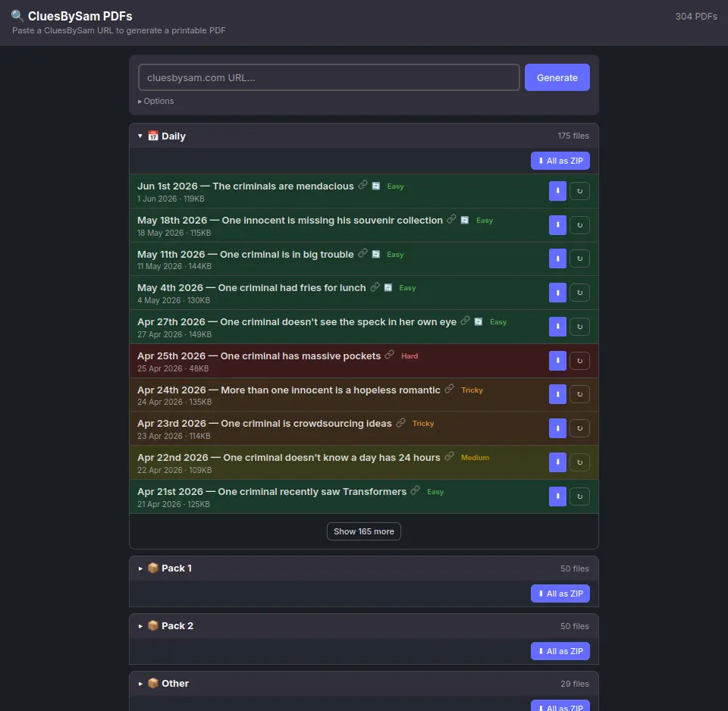
Task: Regenerate the Apr 22nd 2026 PDF
Action: pos(579,462)
